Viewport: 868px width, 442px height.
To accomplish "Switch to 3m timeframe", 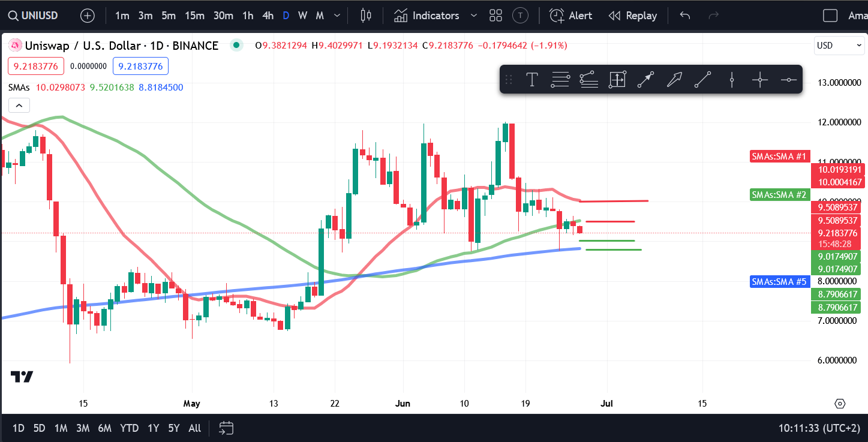I will coord(145,16).
